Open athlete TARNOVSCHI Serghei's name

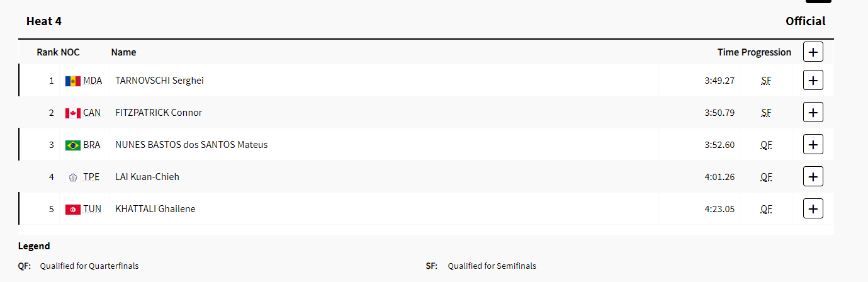159,81
